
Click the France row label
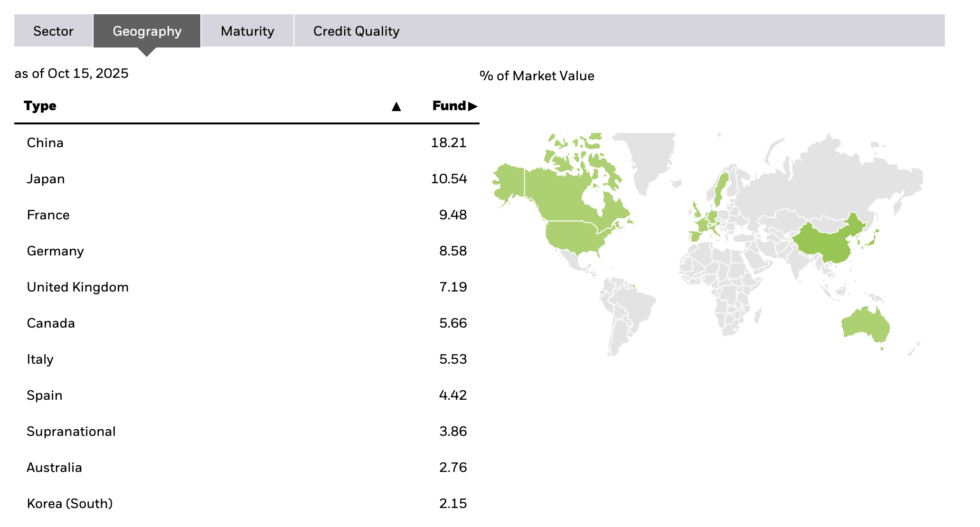[x=48, y=215]
